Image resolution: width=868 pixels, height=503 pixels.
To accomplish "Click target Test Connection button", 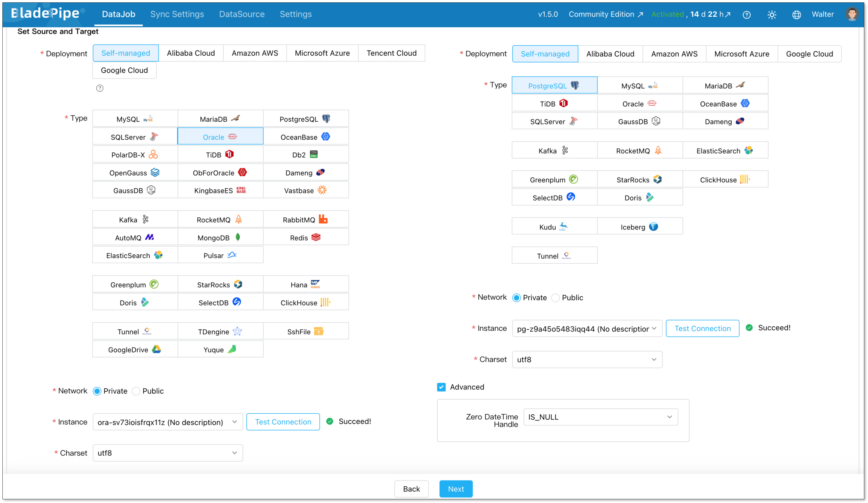I will pyautogui.click(x=702, y=329).
